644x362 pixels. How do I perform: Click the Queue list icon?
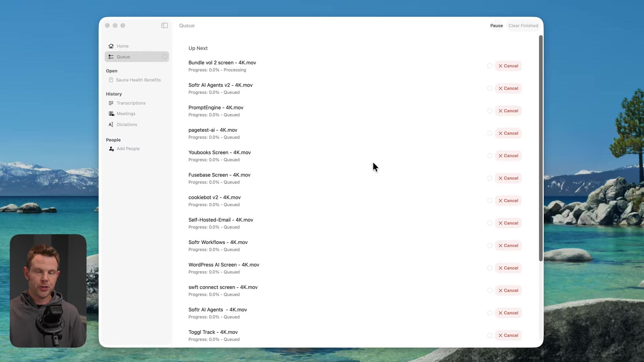pos(111,57)
